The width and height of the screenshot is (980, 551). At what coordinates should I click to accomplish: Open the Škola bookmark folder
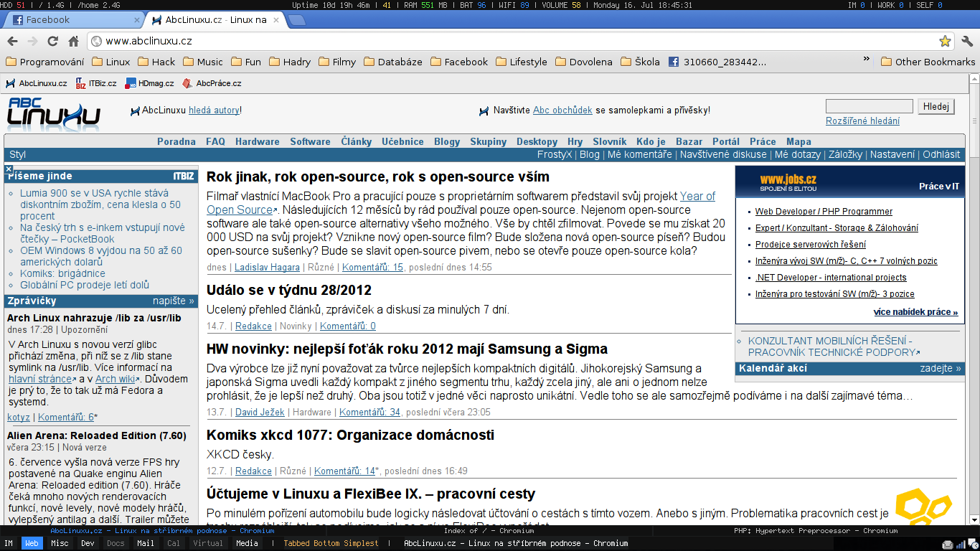(x=640, y=62)
